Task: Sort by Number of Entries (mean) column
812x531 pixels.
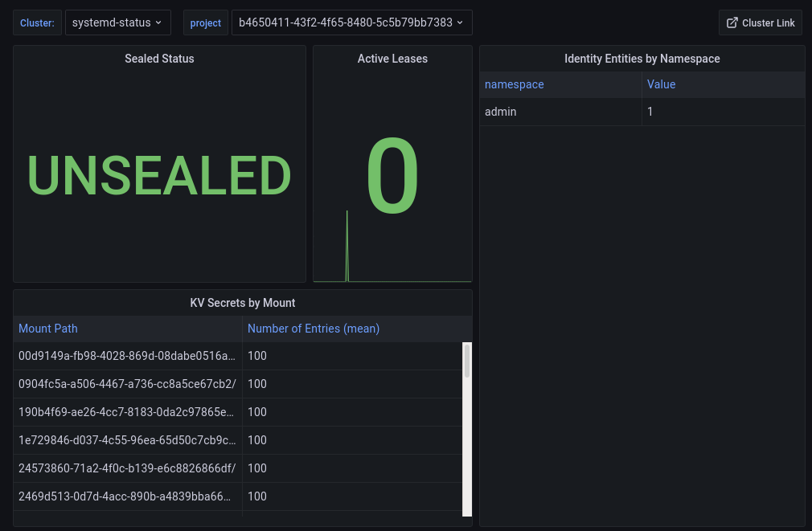Action: coord(314,329)
